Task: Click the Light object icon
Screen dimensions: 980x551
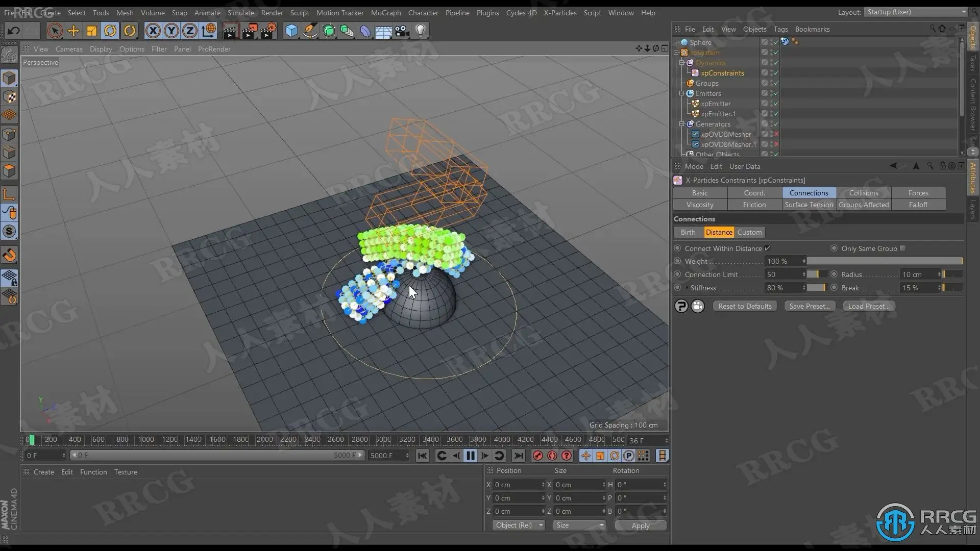Action: coord(421,31)
